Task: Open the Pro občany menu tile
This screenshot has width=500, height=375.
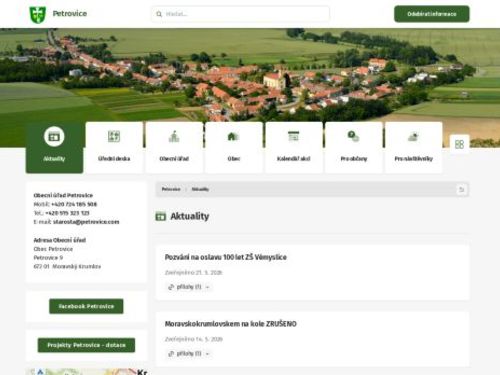Action: (x=354, y=148)
